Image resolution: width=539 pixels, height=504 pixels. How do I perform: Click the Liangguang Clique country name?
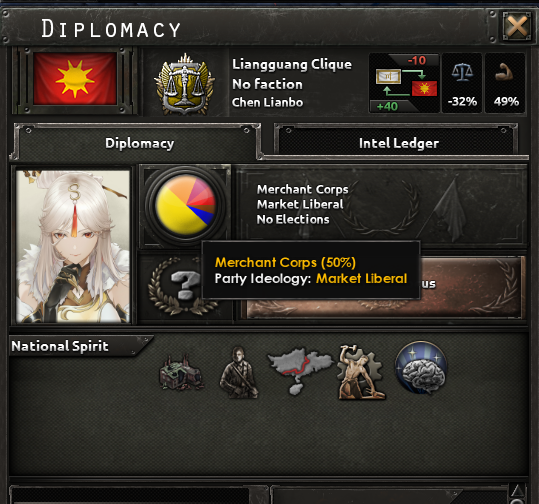click(x=292, y=64)
